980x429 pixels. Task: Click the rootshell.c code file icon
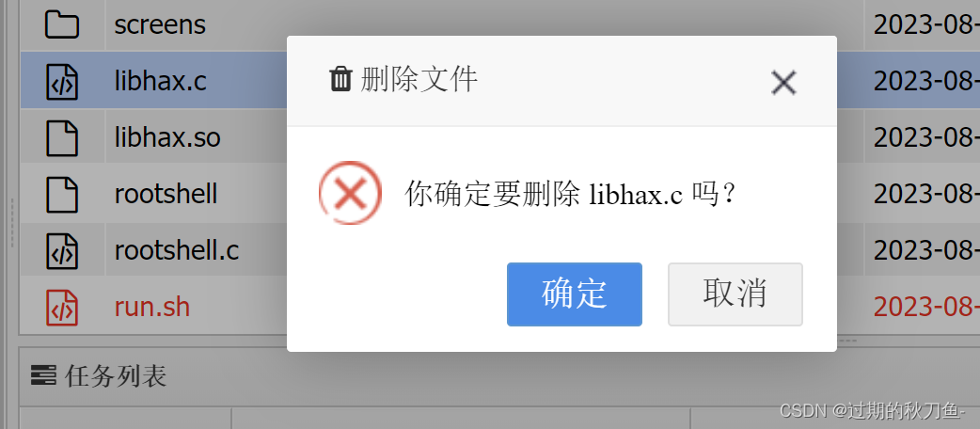pyautogui.click(x=62, y=251)
